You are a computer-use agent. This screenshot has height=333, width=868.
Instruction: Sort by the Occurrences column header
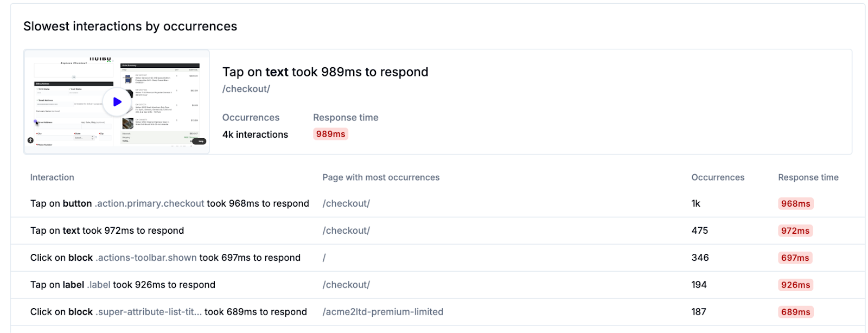click(717, 177)
